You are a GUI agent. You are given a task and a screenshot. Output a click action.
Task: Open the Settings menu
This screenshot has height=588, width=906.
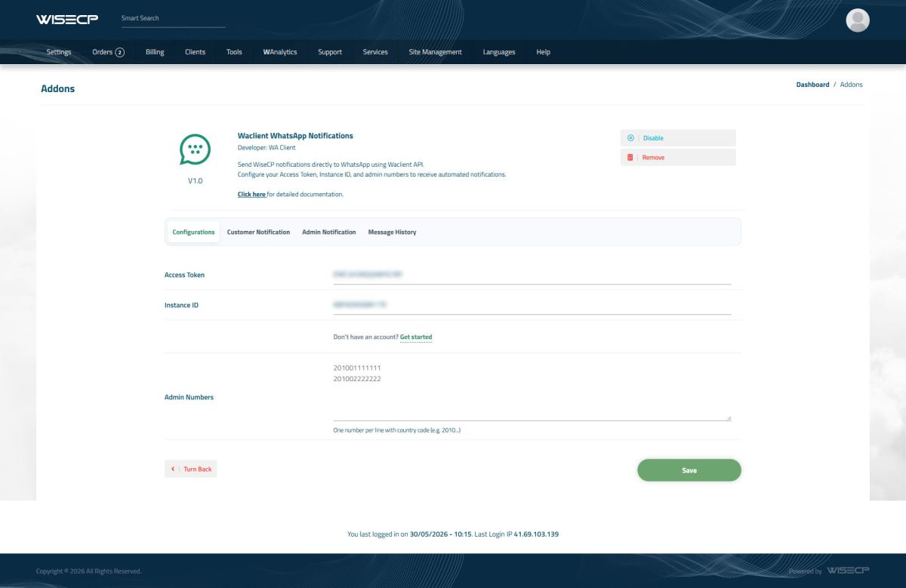pos(59,52)
